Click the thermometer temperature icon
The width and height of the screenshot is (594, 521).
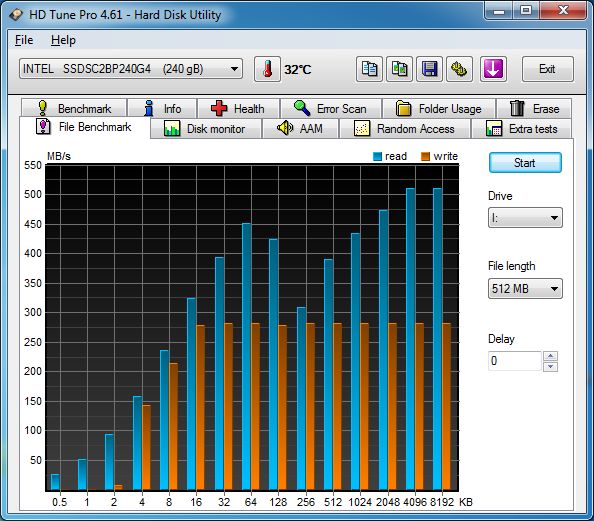[267, 69]
